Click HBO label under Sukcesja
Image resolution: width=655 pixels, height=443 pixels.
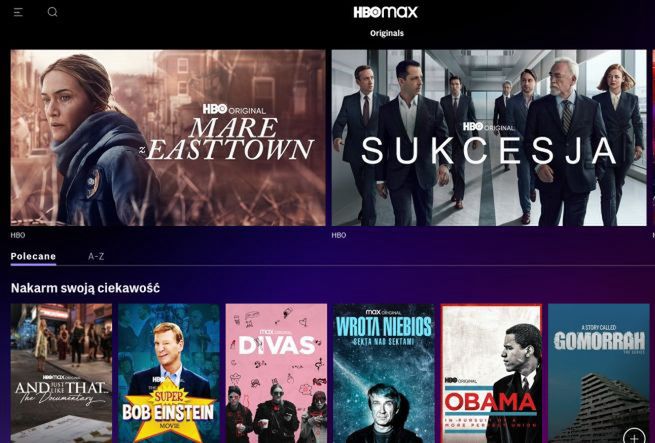pyautogui.click(x=339, y=235)
